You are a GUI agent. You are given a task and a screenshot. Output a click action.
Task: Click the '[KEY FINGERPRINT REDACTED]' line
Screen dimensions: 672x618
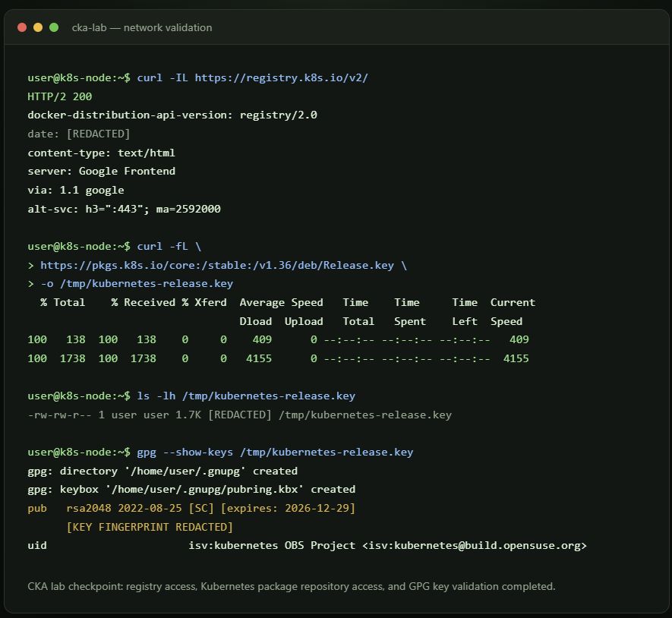tap(150, 527)
